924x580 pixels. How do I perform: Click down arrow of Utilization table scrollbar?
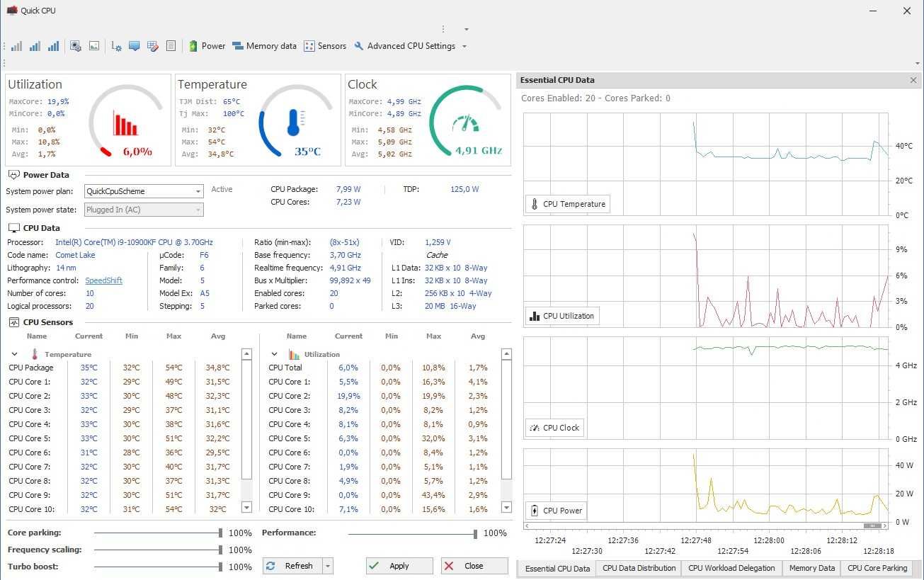[x=506, y=508]
